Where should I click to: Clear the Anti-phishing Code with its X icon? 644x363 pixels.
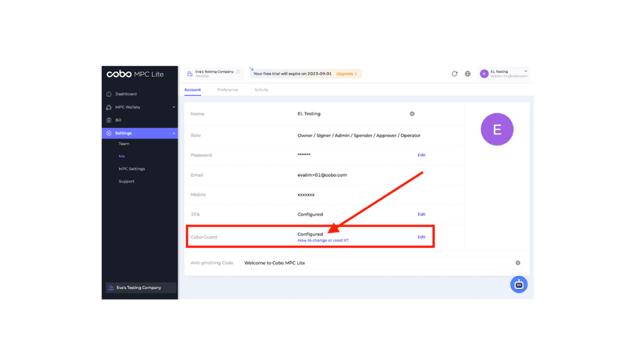point(518,263)
